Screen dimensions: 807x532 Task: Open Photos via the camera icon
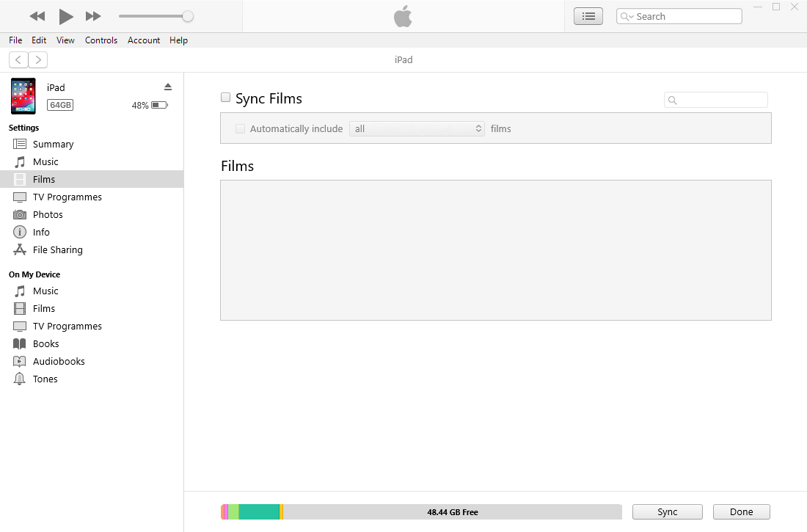coord(20,215)
